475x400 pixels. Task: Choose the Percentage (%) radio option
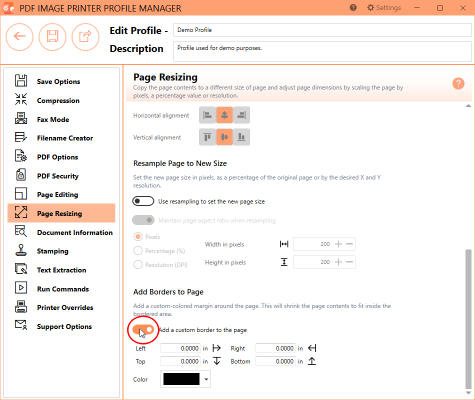(x=138, y=251)
